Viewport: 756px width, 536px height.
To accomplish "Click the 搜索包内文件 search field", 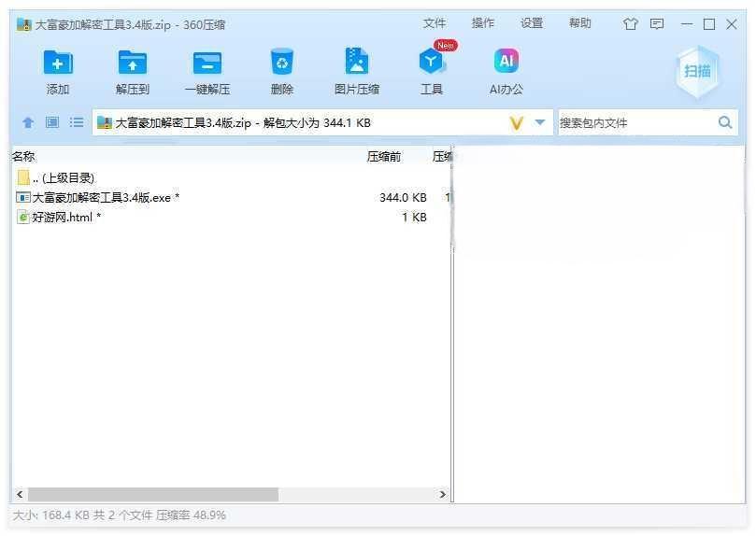I will click(635, 122).
